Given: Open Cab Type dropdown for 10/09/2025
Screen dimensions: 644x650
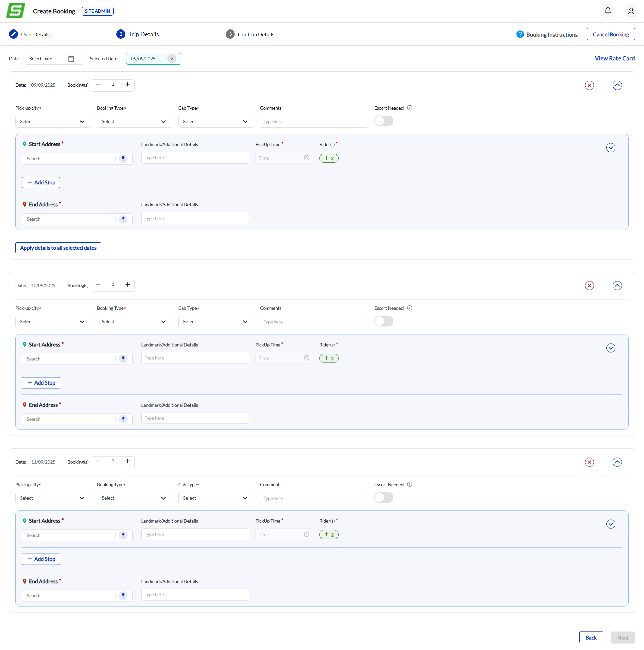Looking at the screenshot, I should point(215,321).
